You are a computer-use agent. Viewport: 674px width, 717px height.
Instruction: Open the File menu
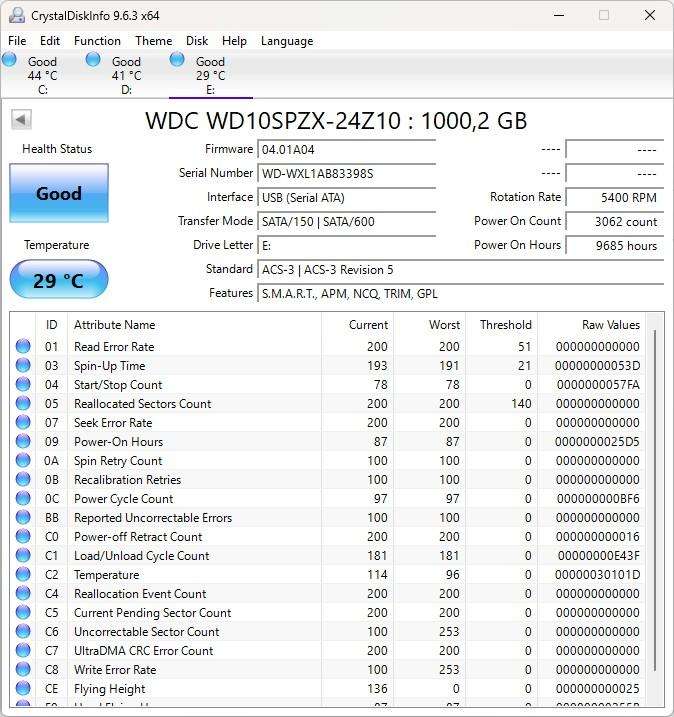(x=17, y=41)
